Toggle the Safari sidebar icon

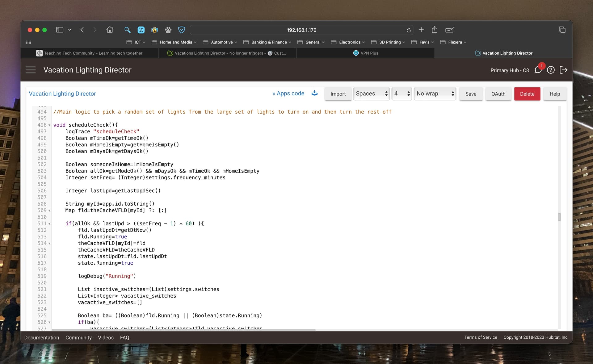point(60,30)
